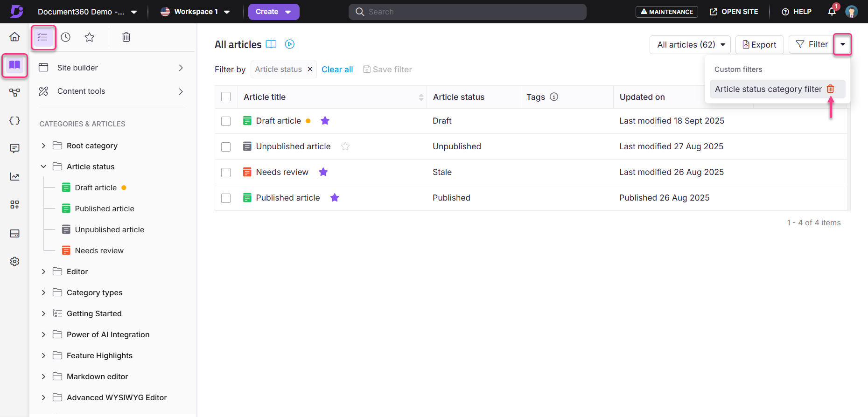Select Article status category filter entry
The image size is (868, 417).
[x=768, y=89]
